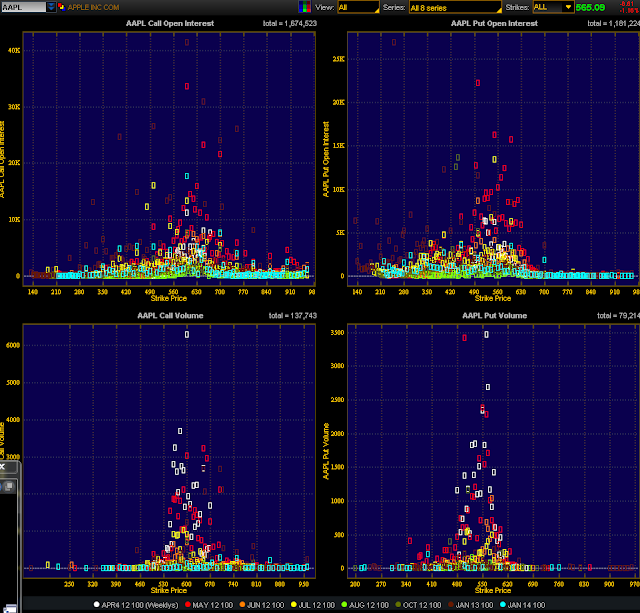Click the total = 137,743 call volume figure

coord(293,315)
